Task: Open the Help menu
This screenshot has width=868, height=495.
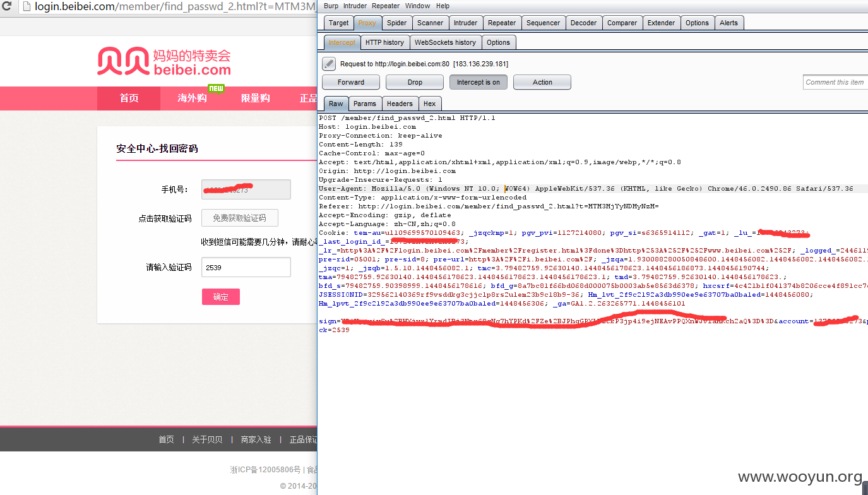Action: (443, 6)
